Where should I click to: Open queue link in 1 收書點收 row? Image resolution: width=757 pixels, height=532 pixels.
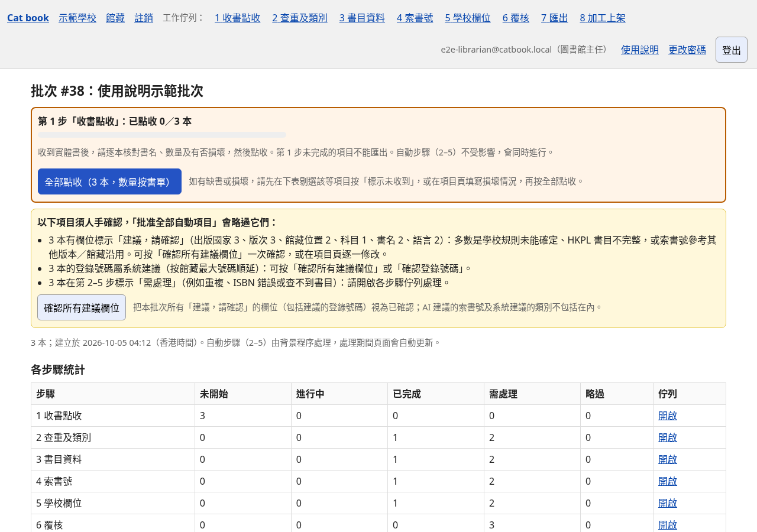pos(668,416)
